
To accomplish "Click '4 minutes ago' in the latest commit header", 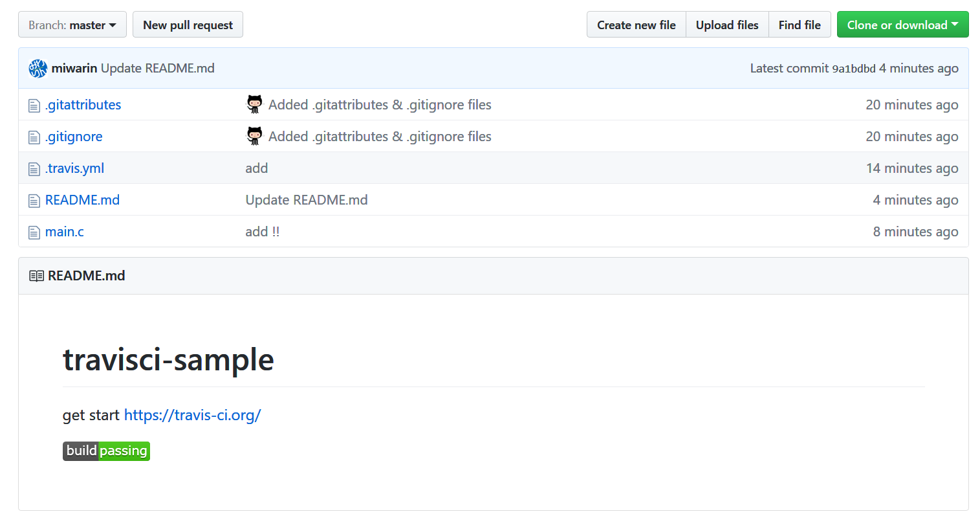I will pos(919,68).
